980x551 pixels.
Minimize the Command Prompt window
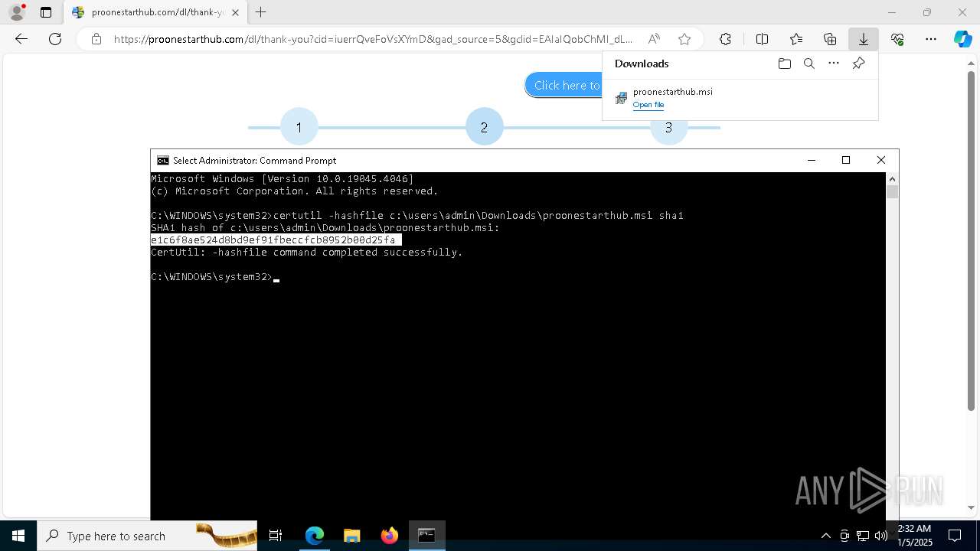[x=811, y=160]
